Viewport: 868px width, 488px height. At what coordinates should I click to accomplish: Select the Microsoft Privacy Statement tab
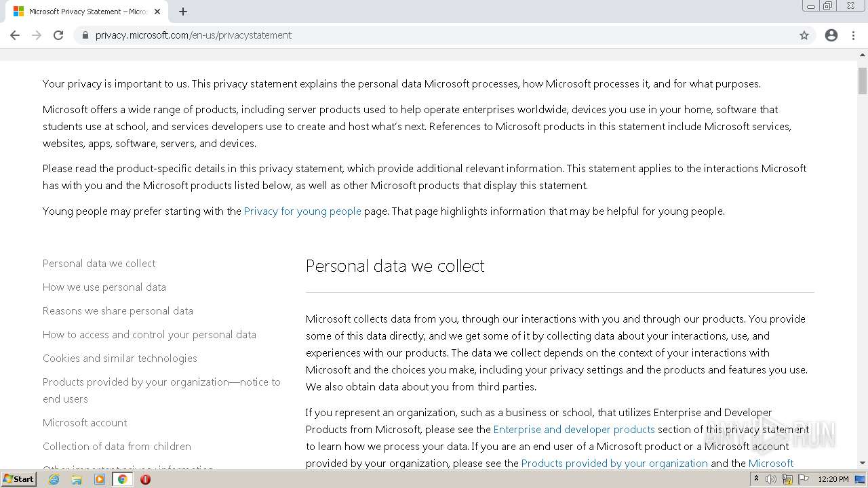click(x=86, y=12)
